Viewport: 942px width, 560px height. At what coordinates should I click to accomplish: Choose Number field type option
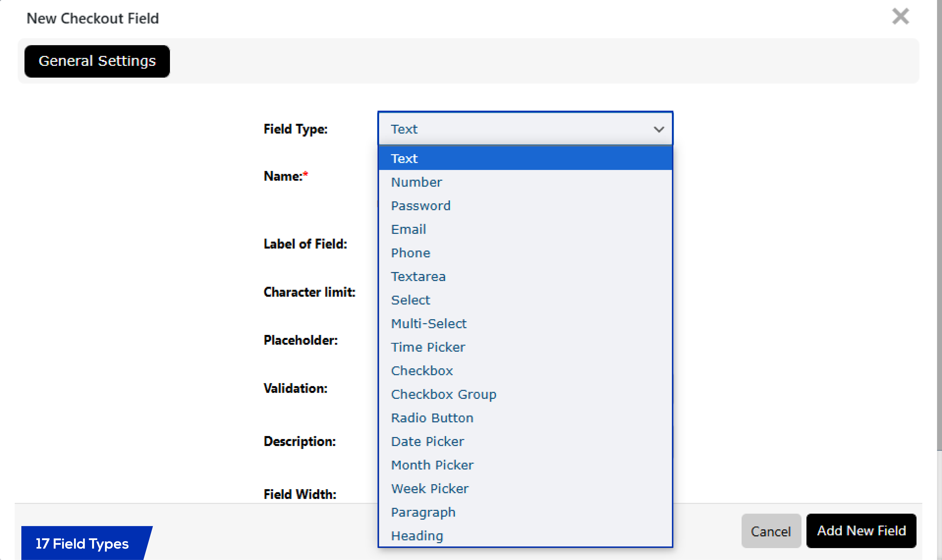525,182
